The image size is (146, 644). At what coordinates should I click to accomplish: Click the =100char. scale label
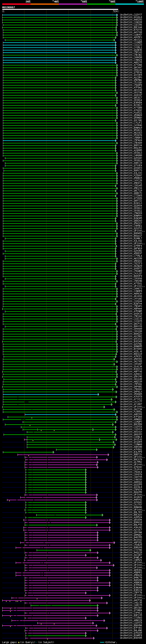[111, 642]
